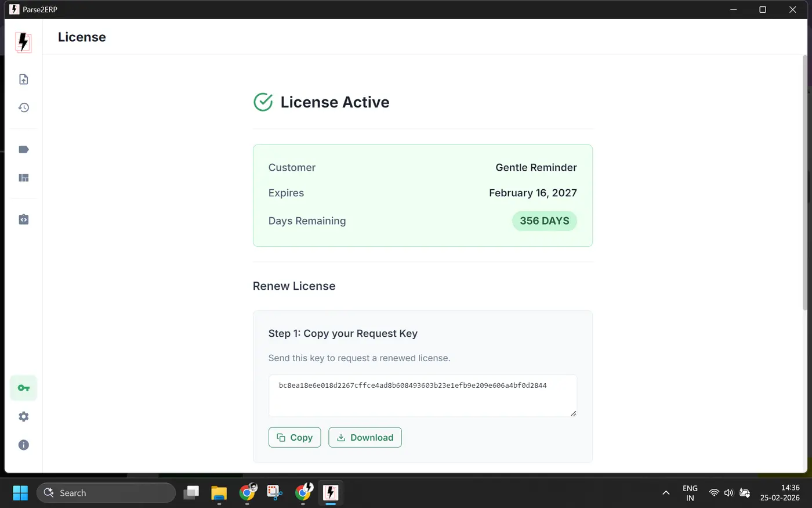
Task: Open File Explorer from the taskbar
Action: [219, 493]
